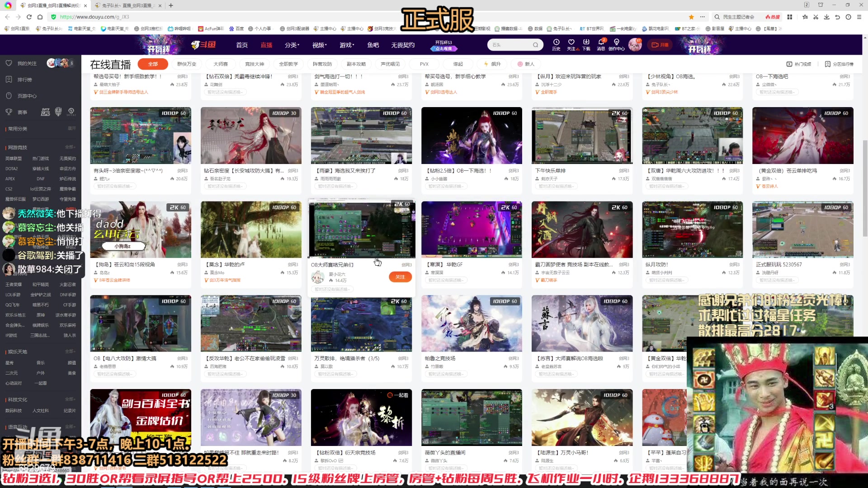This screenshot has width=868, height=488.
Task: Click 首页 in top navigation
Action: click(242, 45)
